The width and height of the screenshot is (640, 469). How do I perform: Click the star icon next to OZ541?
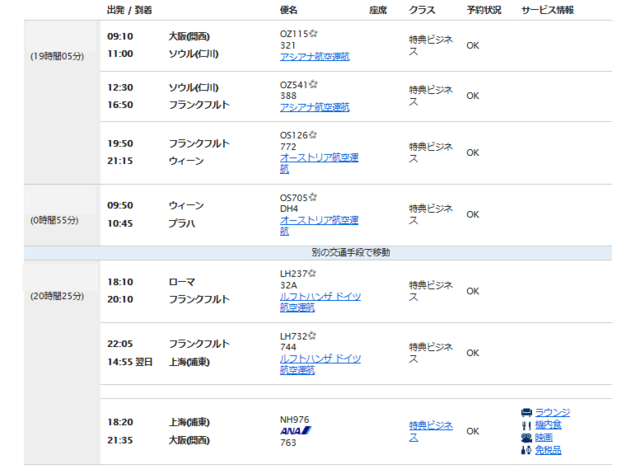313,84
